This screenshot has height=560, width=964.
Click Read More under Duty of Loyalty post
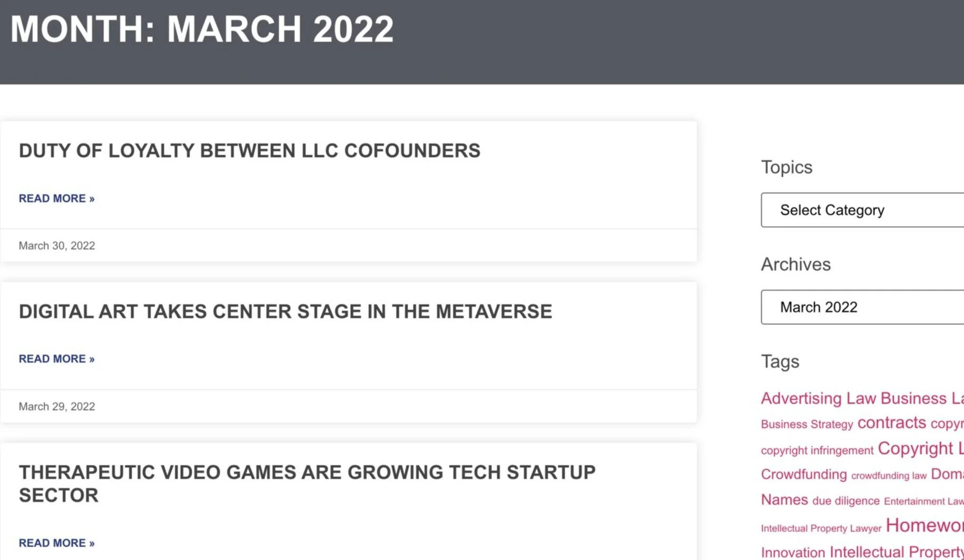[56, 199]
